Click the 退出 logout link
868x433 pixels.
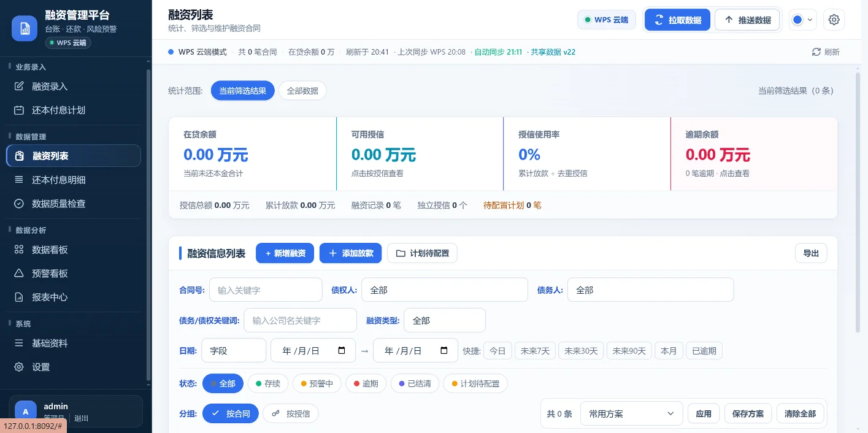(x=82, y=418)
